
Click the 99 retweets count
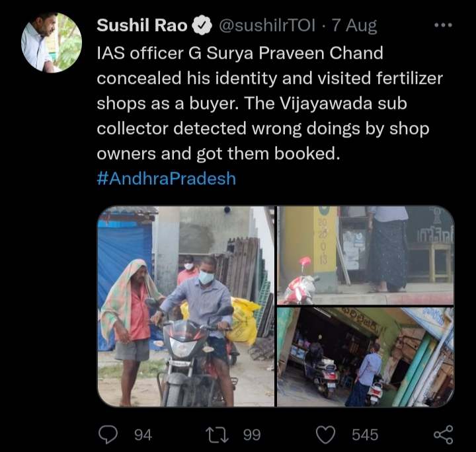coord(252,435)
